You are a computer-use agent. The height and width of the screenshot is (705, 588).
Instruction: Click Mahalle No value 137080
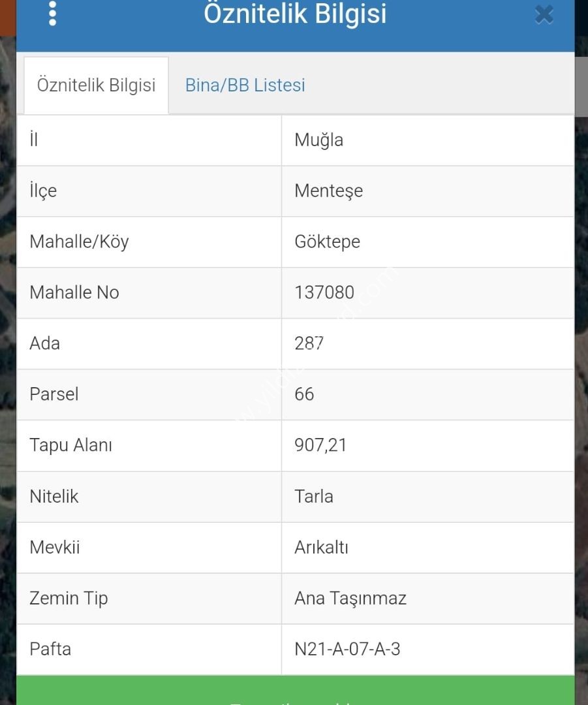pos(324,292)
